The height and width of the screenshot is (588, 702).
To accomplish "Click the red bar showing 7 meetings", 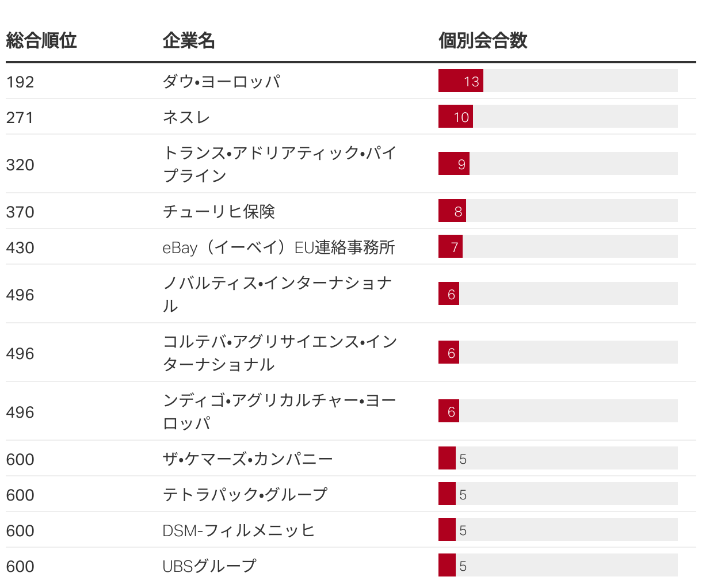I will click(x=450, y=247).
